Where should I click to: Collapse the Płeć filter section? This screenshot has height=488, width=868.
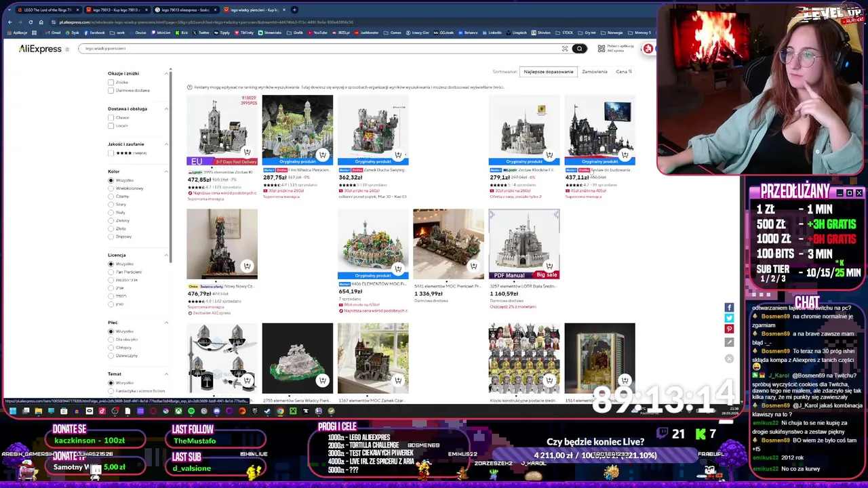point(166,323)
